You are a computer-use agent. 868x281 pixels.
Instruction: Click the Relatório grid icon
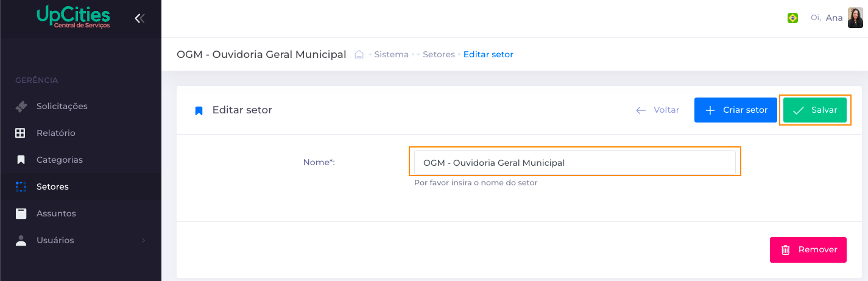tap(21, 133)
